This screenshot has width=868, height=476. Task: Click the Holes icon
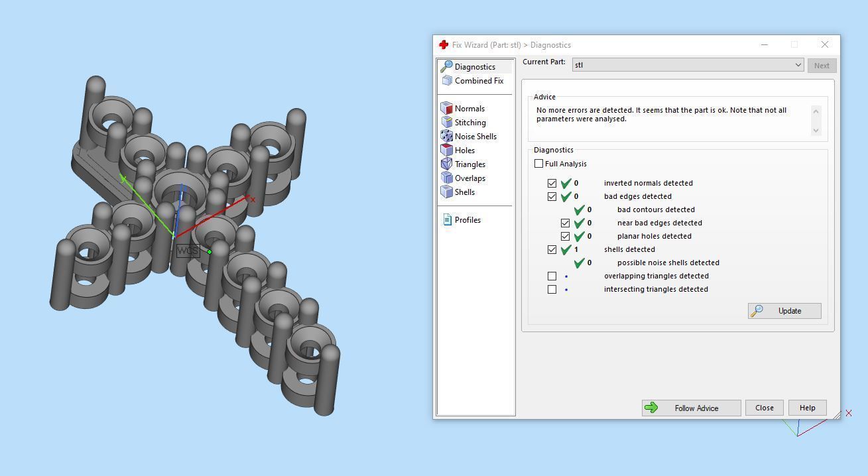447,150
